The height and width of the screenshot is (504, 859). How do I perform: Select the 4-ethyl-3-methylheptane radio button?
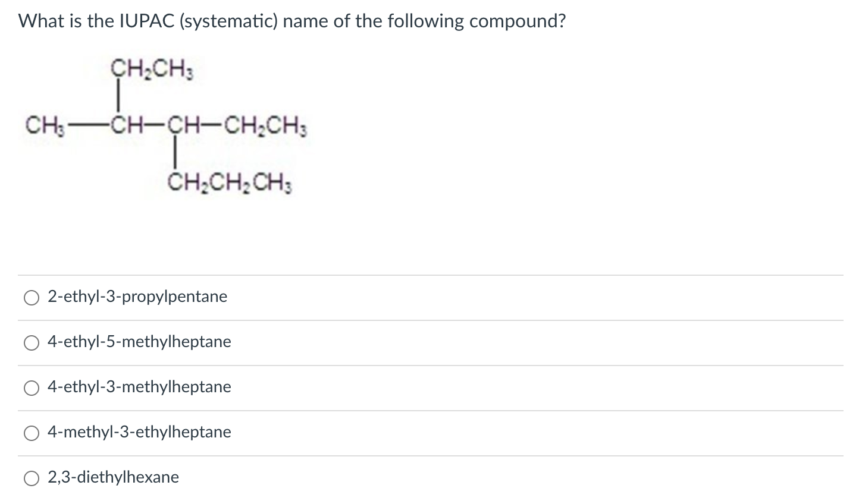[31, 388]
